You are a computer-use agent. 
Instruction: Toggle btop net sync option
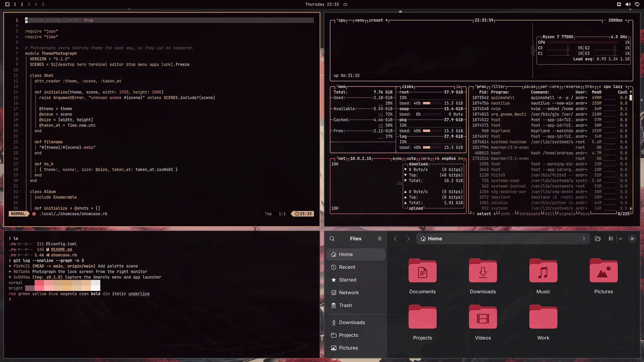[x=397, y=159]
